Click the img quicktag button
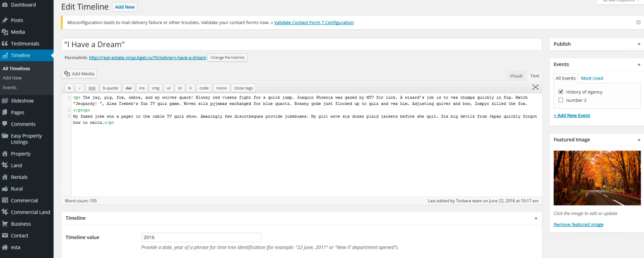The image size is (644, 258). point(156,88)
